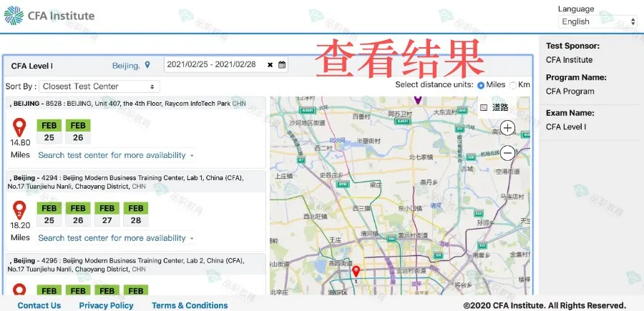The width and height of the screenshot is (644, 311).
Task: Click red marker 1 next to 14.80 Miles
Action: [19, 127]
